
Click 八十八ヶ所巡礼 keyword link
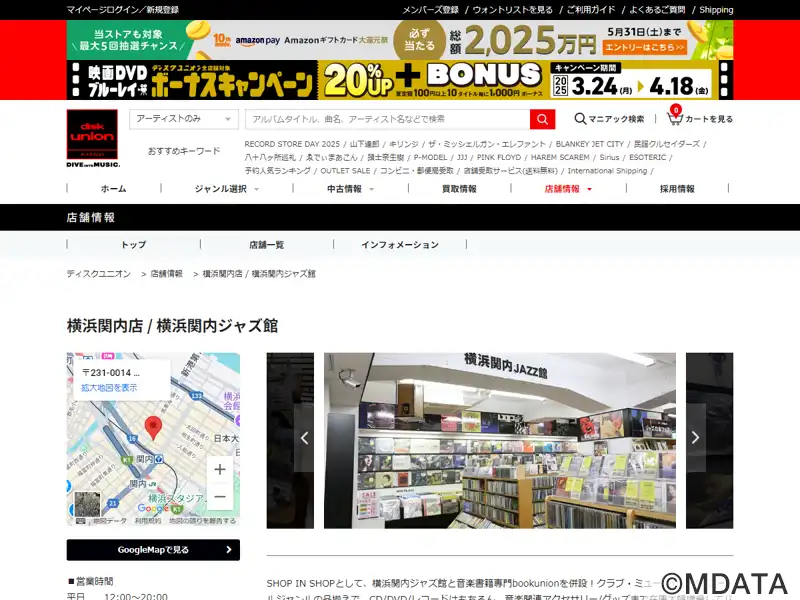(270, 157)
